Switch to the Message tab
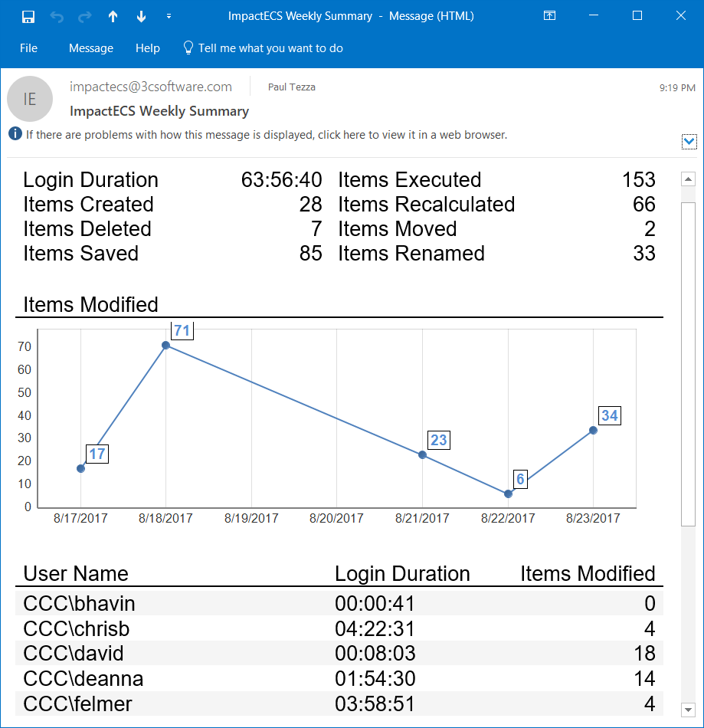Image resolution: width=704 pixels, height=728 pixels. click(x=91, y=48)
